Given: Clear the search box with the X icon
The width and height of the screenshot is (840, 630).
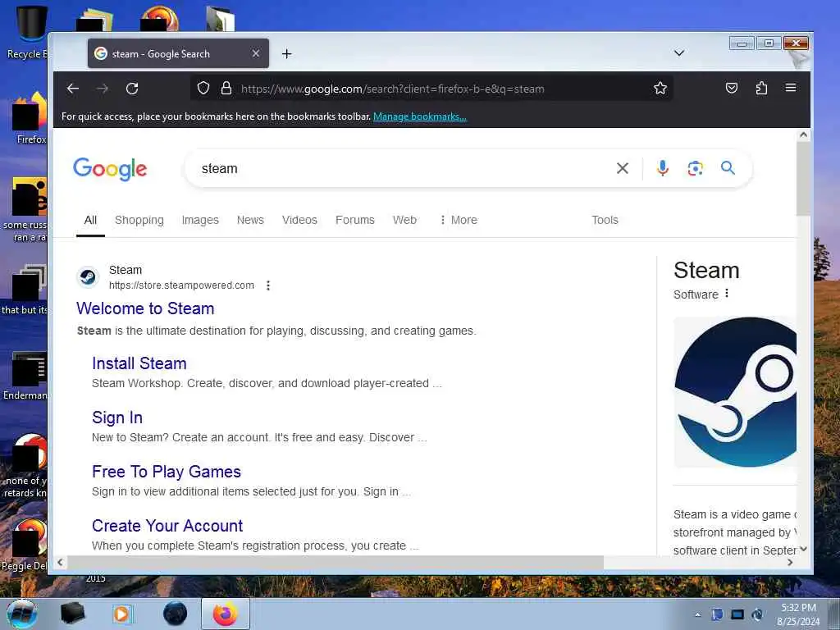Looking at the screenshot, I should tap(622, 168).
